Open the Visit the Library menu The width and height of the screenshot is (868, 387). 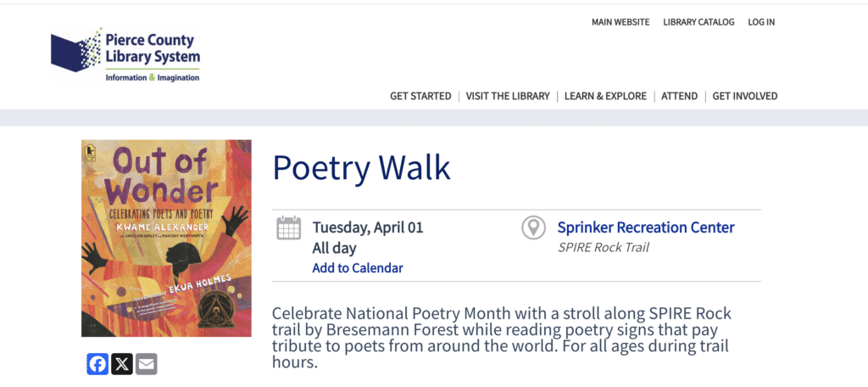point(508,96)
